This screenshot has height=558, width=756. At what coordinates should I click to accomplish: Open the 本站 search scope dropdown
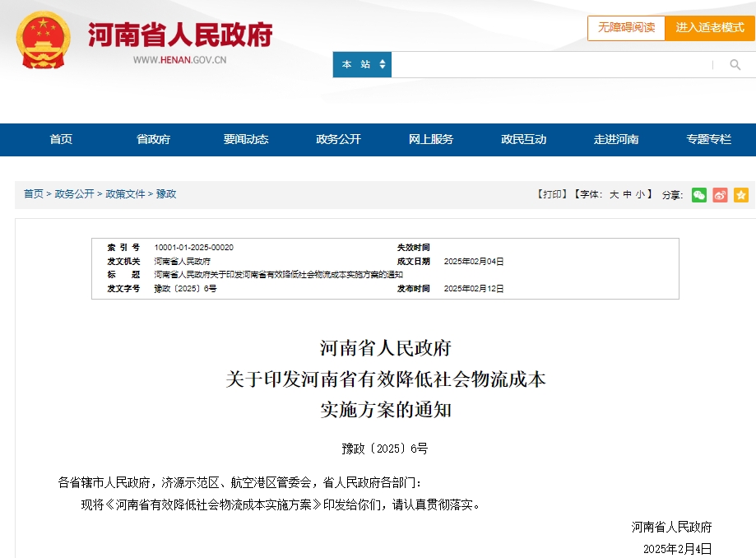coord(362,64)
